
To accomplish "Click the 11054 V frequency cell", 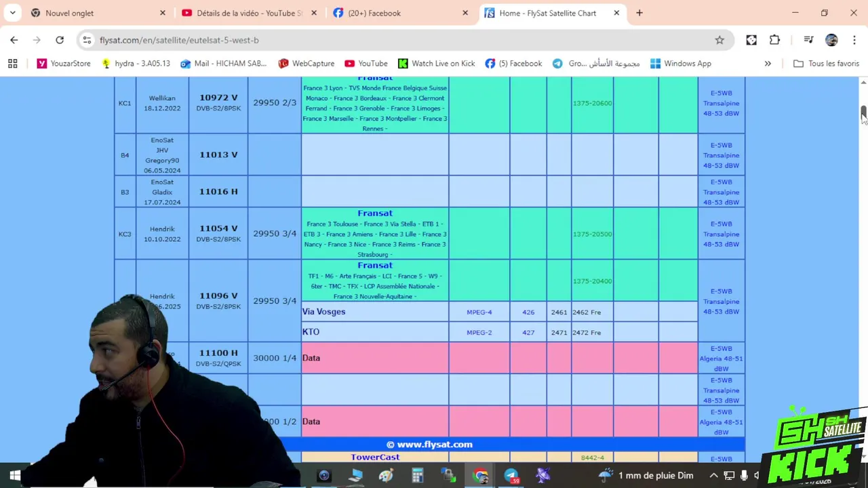I will click(218, 233).
